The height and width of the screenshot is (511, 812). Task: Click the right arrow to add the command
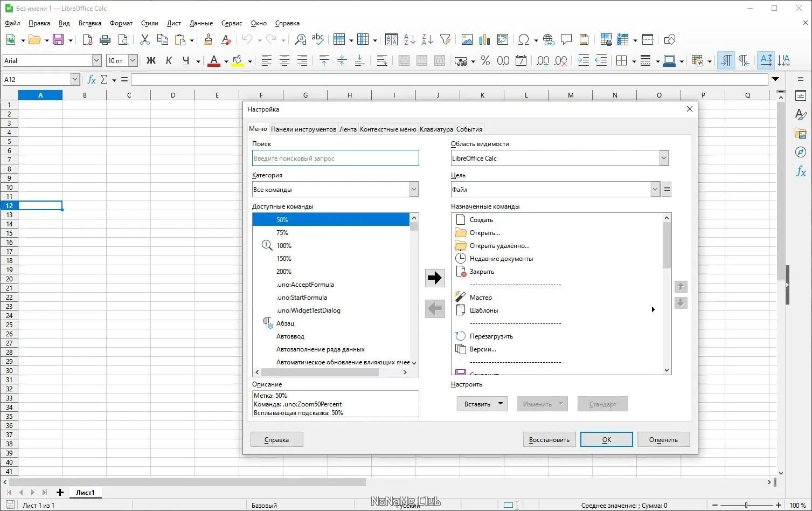[x=434, y=278]
